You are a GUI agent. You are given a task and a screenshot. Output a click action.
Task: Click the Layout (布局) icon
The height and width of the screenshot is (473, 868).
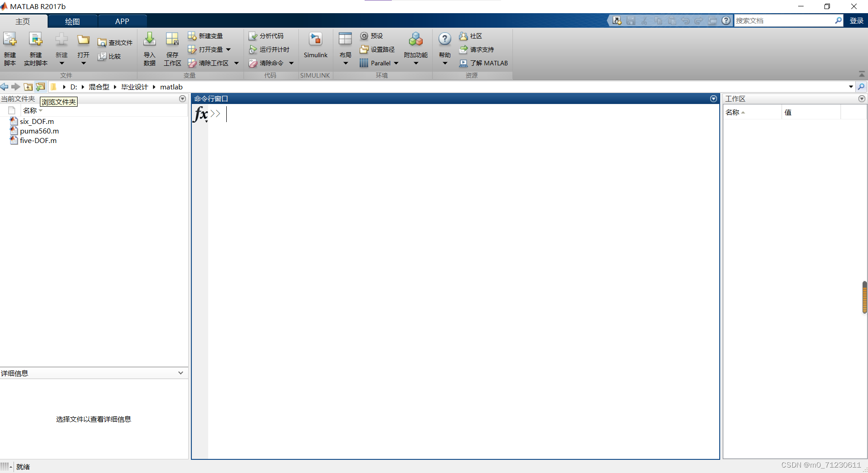(345, 39)
